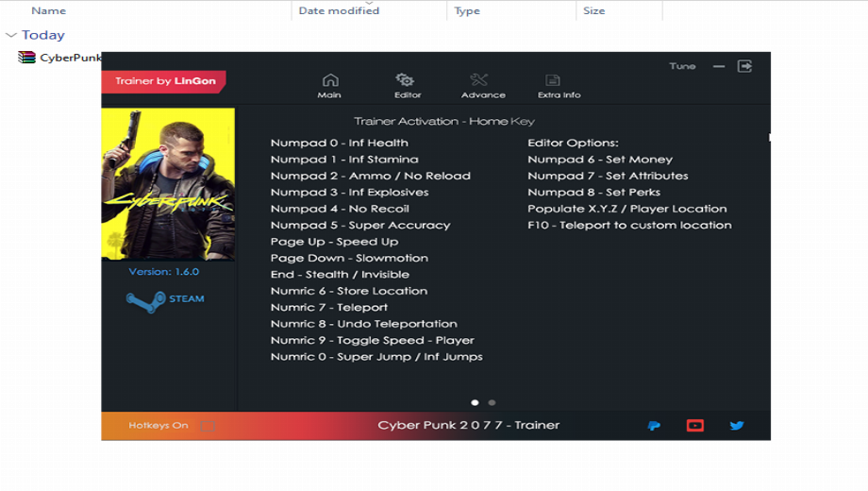Screen dimensions: 868x491
Task: Click the CyberPunk archive file icon
Action: [26, 57]
